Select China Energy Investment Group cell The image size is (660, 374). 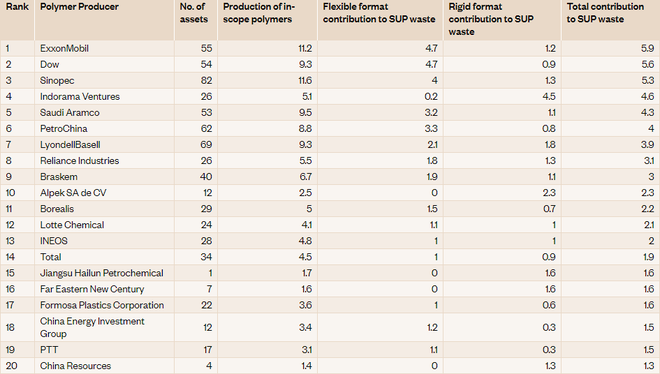(x=92, y=327)
